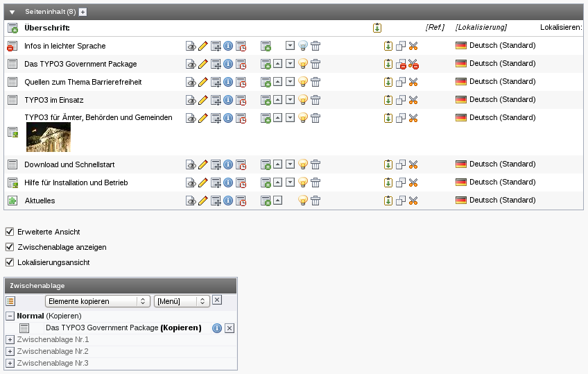
Task: Collapse the 'Seiteninhalt (8)' table section
Action: pyautogui.click(x=12, y=12)
